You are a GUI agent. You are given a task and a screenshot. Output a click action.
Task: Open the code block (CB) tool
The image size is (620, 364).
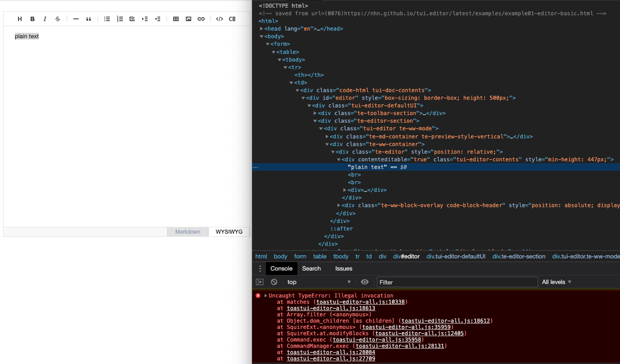(233, 19)
